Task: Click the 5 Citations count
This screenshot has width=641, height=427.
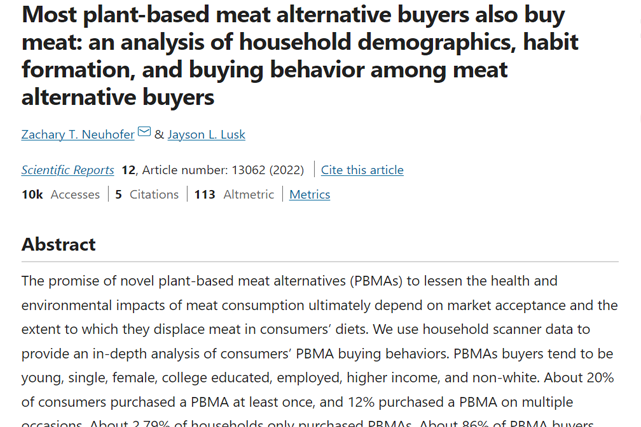Action: [x=147, y=194]
